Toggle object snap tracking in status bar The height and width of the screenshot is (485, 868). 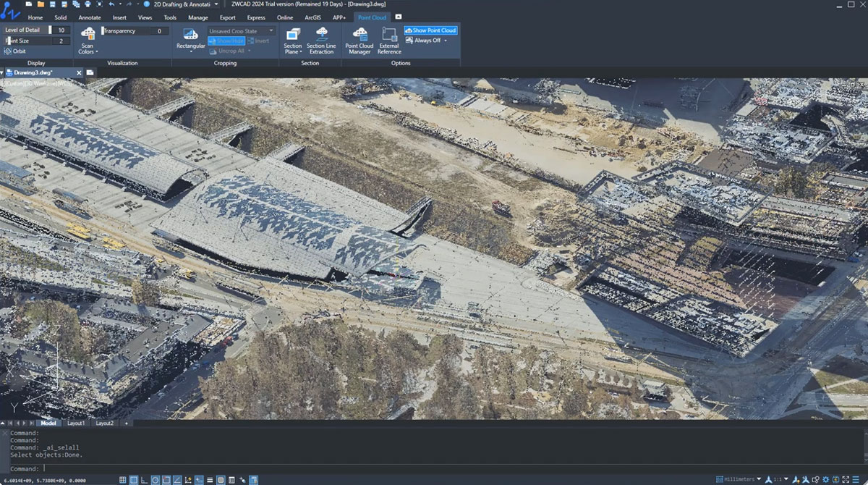pos(177,479)
